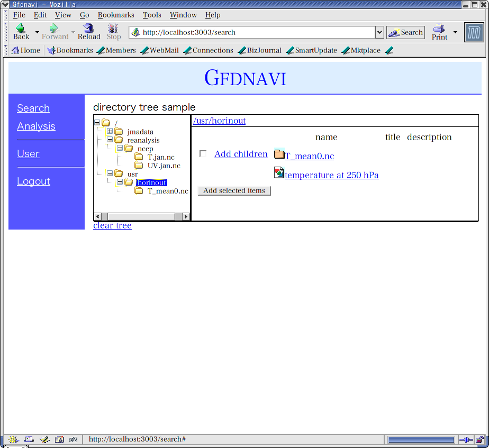
Task: Click Add selected items button
Action: 234,190
